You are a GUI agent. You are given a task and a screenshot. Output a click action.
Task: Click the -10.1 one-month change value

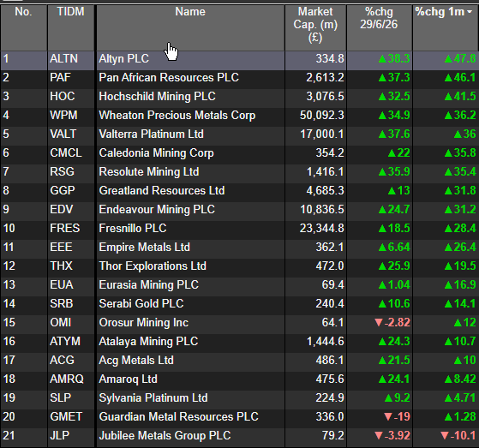pos(458,436)
